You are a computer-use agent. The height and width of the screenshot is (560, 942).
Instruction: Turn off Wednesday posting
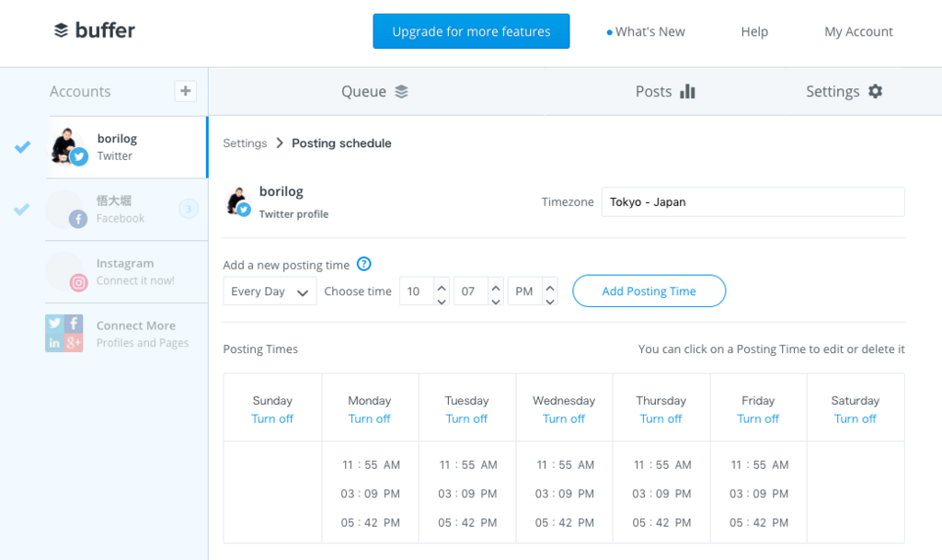564,418
